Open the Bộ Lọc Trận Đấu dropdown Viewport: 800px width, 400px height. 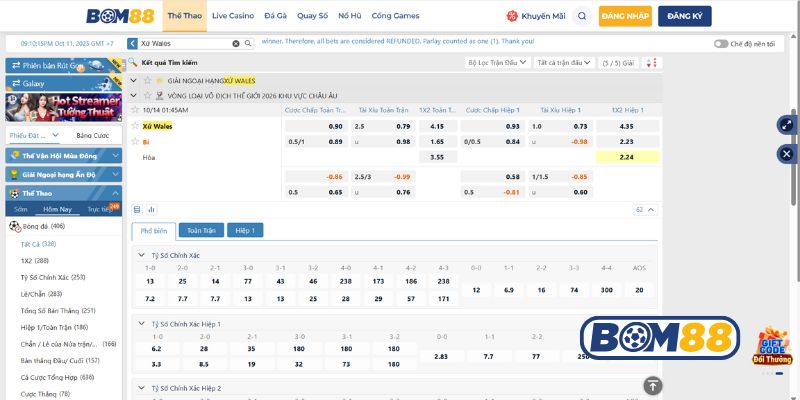tap(498, 62)
